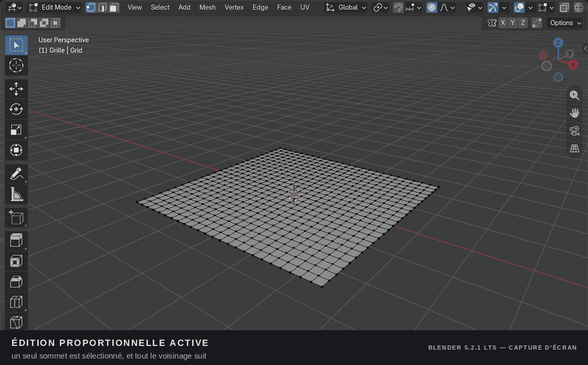Screen dimensions: 588x365
Task: Open the editor type dropdown
Action: click(x=14, y=7)
